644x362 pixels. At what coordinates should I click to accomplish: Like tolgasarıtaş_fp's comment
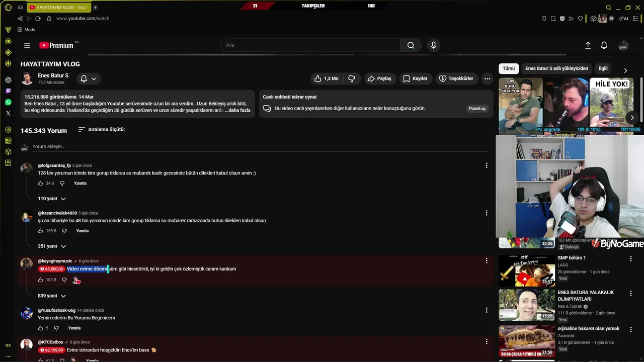point(41,184)
